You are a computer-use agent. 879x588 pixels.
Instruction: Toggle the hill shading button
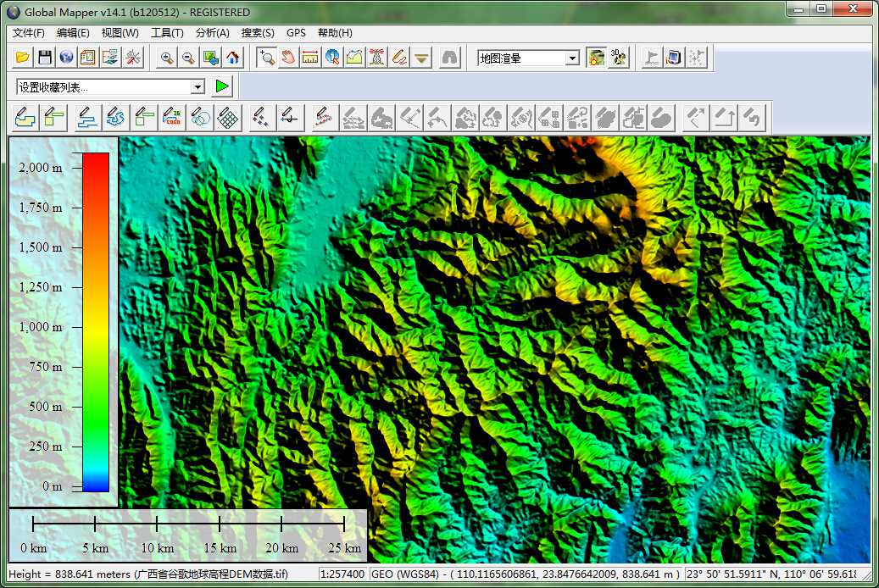point(596,57)
